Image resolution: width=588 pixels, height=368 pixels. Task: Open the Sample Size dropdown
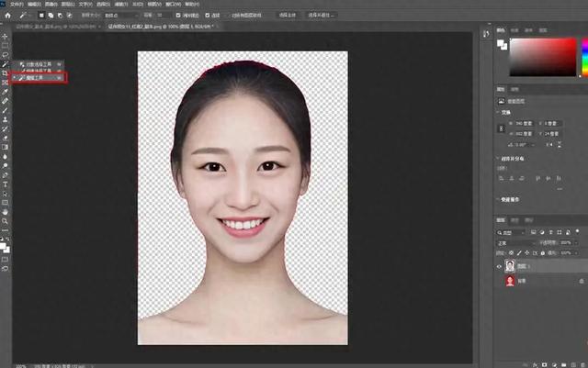pyautogui.click(x=120, y=16)
